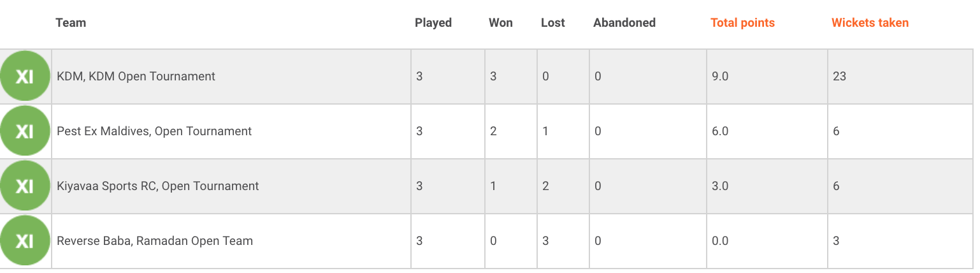Image resolution: width=980 pixels, height=273 pixels.
Task: Select the Won column header
Action: click(500, 23)
